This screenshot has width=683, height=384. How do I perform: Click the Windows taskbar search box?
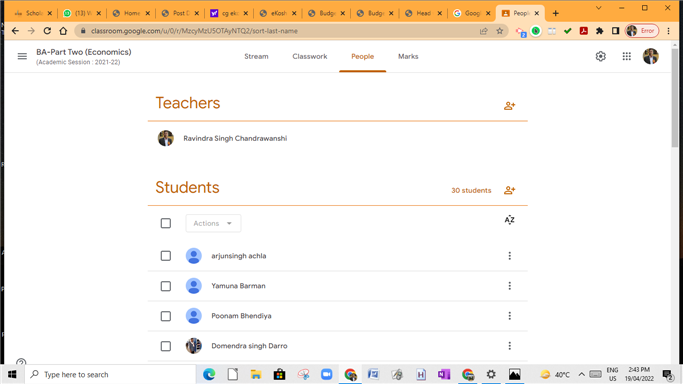click(x=110, y=374)
